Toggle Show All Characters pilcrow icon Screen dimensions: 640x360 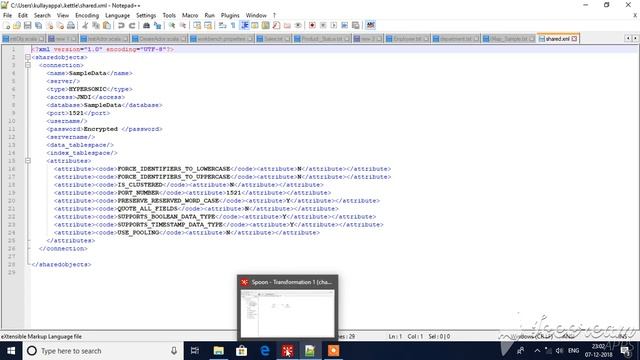[233, 25]
